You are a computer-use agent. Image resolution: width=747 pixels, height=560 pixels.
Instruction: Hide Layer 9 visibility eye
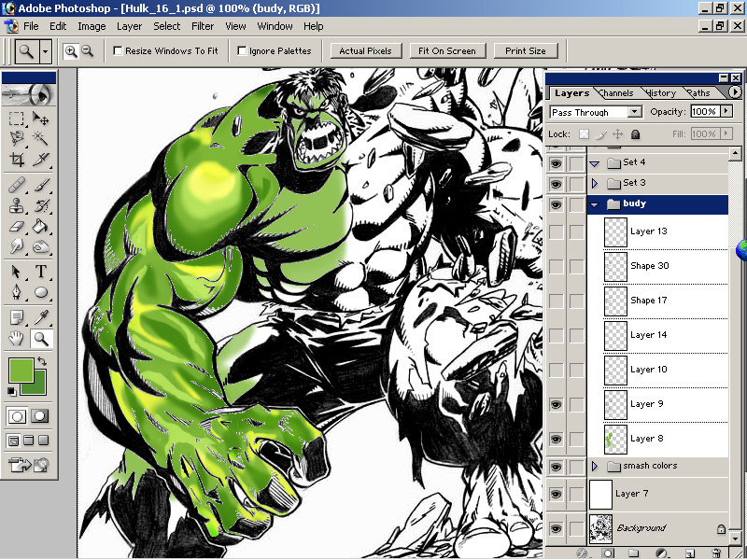tap(556, 404)
